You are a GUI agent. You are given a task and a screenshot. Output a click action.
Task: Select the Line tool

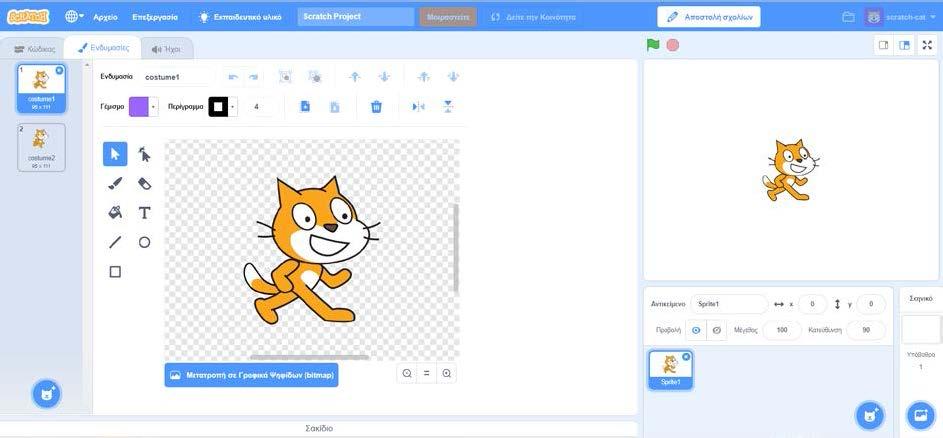115,242
